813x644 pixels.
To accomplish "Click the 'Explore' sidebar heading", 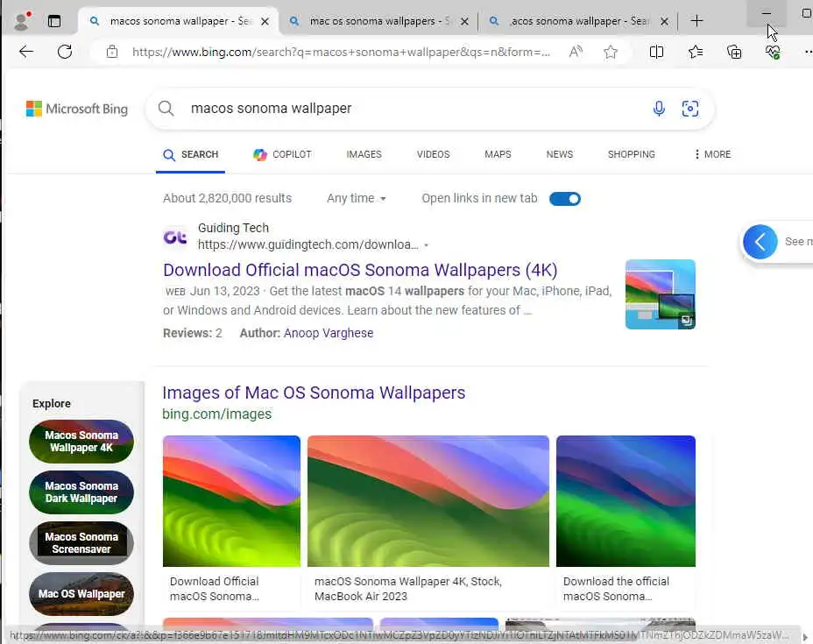I will [x=52, y=403].
